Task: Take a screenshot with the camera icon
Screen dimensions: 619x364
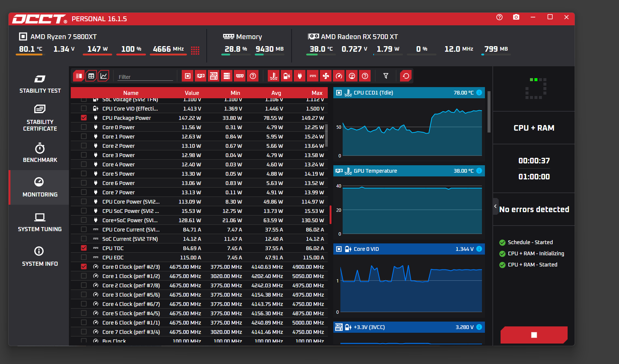Action: click(516, 17)
